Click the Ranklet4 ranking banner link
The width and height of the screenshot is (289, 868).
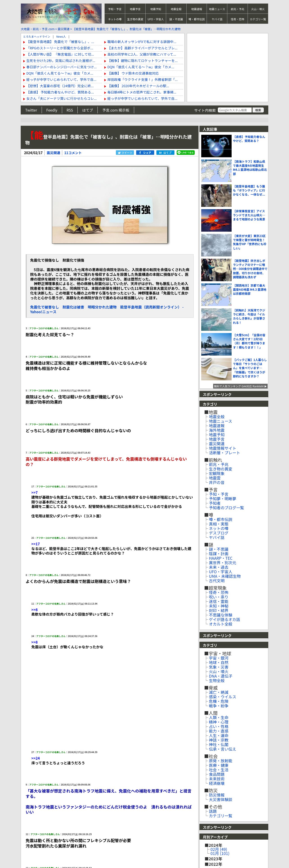(x=240, y=386)
